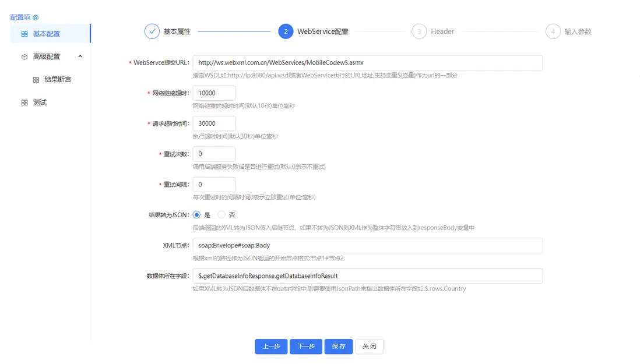Click the 测试 sidebar icon
640x364 pixels.
[24, 101]
